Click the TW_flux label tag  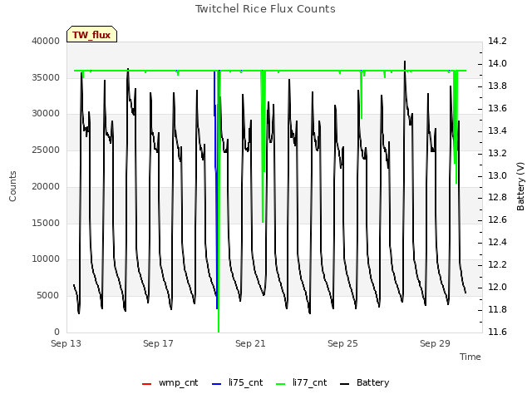tap(91, 34)
